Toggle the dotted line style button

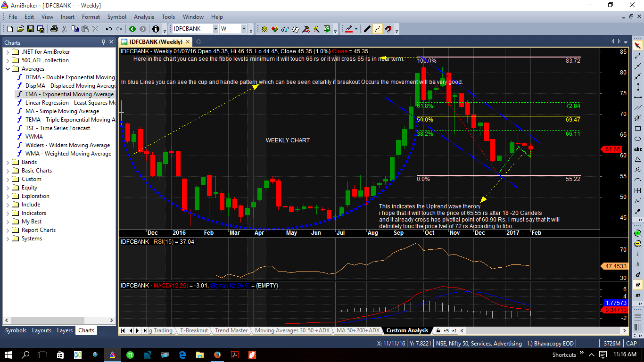tap(378, 29)
